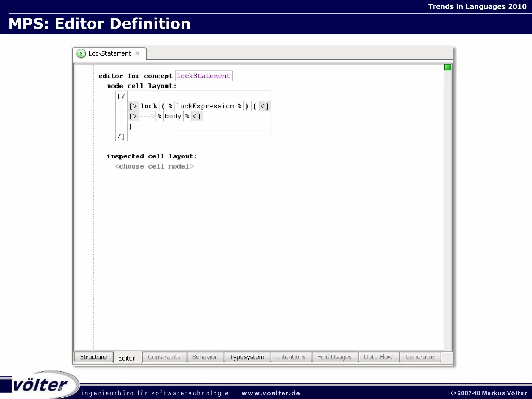Open the Intentions tab
The image size is (532, 399).
tap(291, 357)
